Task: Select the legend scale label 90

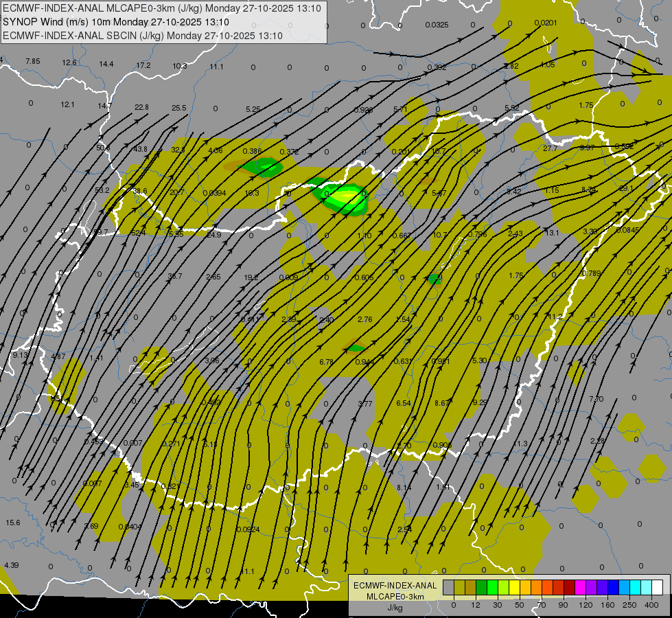Action: point(563,605)
